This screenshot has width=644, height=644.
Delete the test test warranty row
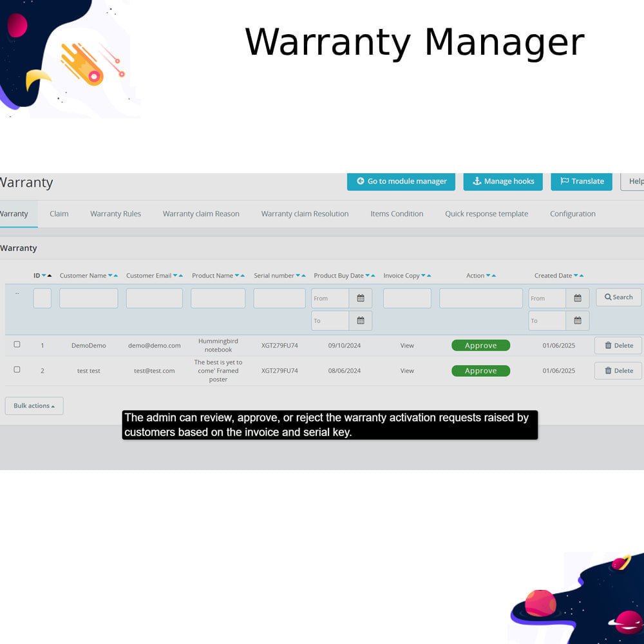[x=618, y=371]
